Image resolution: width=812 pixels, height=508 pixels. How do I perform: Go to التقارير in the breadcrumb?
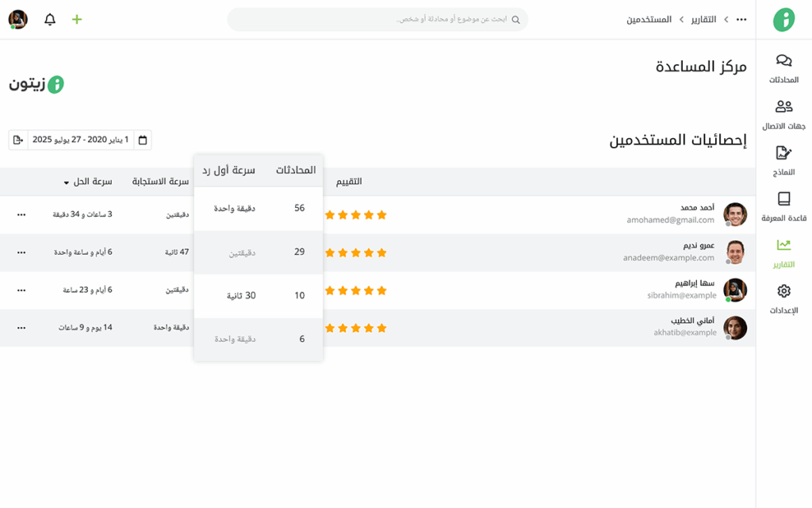click(703, 20)
